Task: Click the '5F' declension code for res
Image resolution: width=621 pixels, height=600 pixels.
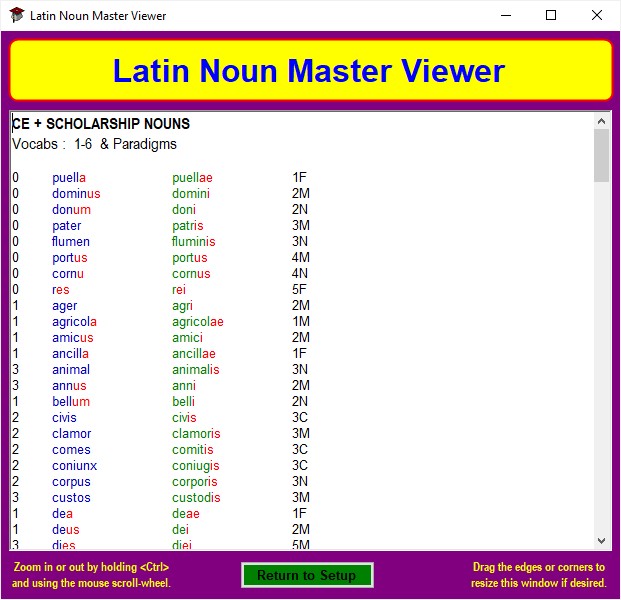Action: [300, 290]
